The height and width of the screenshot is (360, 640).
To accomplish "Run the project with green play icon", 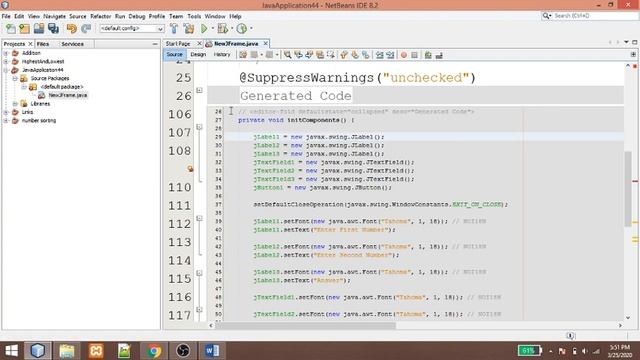I will click(204, 29).
